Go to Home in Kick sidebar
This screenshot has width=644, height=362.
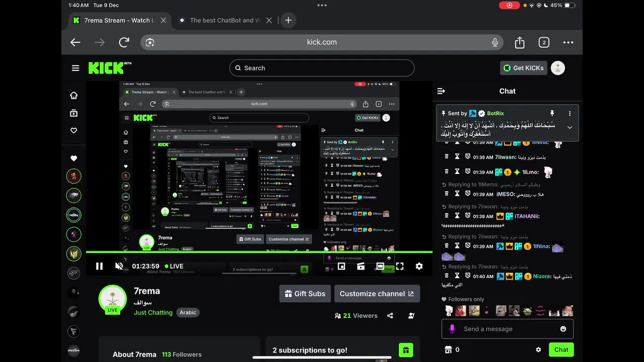pos(74,96)
